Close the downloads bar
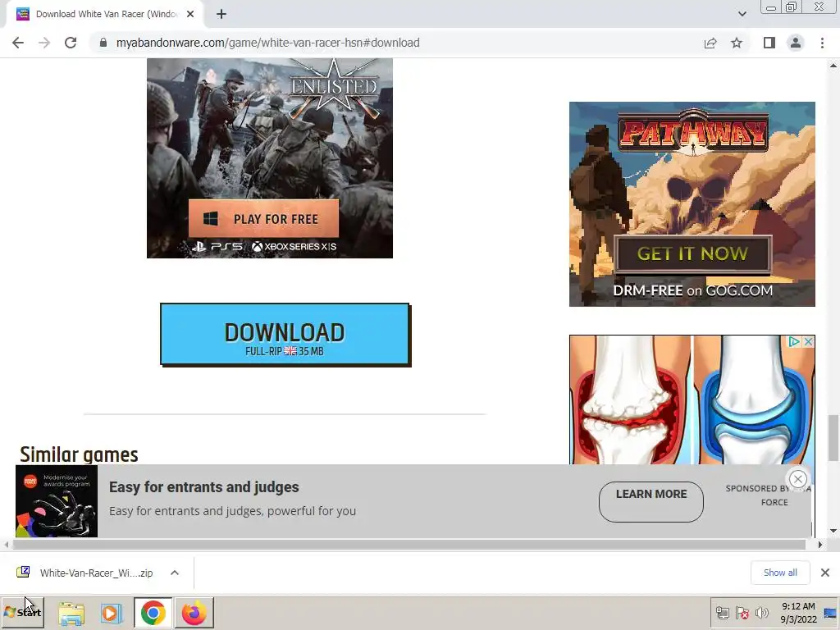This screenshot has height=630, width=840. tap(825, 573)
